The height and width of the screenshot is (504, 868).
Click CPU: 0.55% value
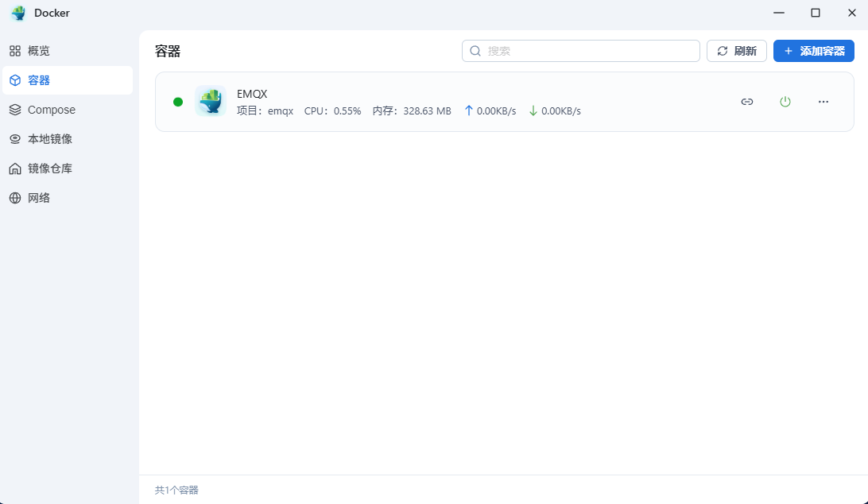coord(332,110)
